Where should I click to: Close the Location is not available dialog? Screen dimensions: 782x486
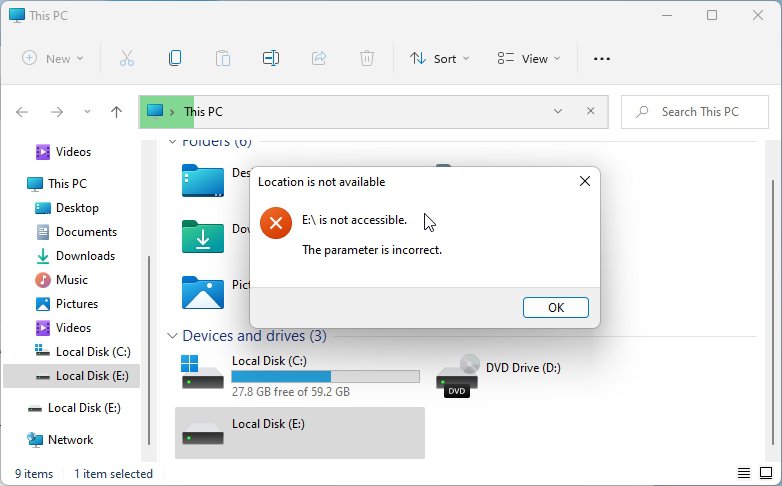point(585,181)
